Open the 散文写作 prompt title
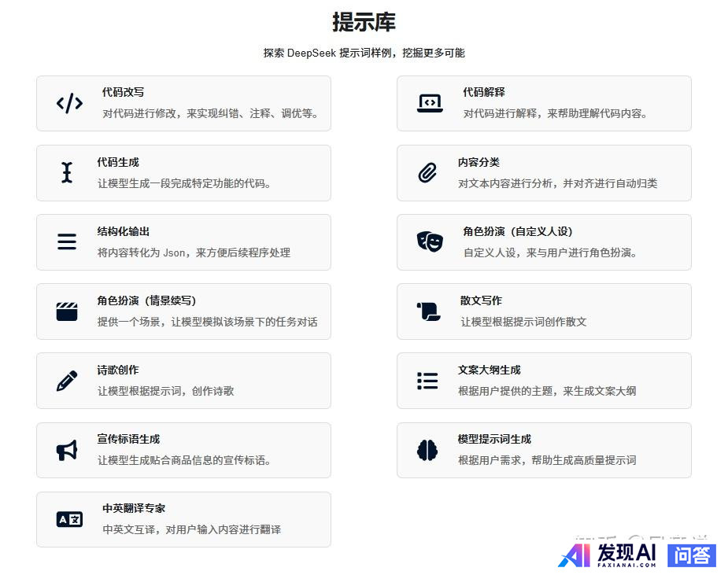The width and height of the screenshot is (728, 575). click(x=481, y=300)
